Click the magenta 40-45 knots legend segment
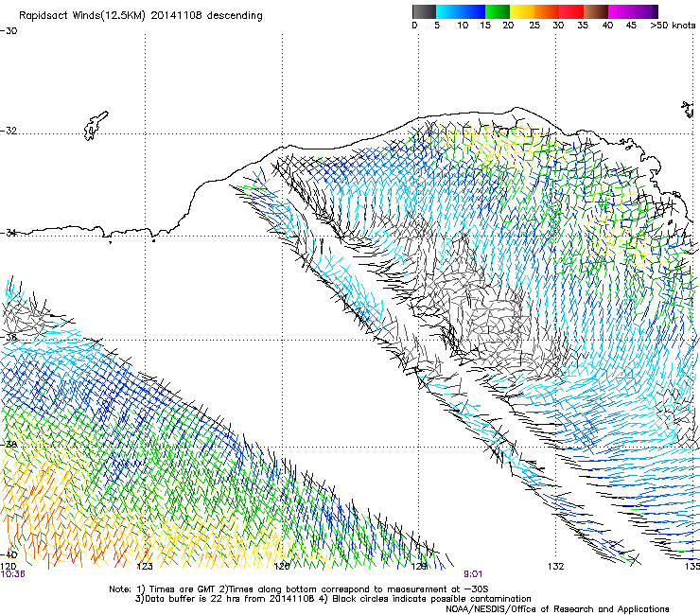This screenshot has width=700, height=615. click(621, 11)
